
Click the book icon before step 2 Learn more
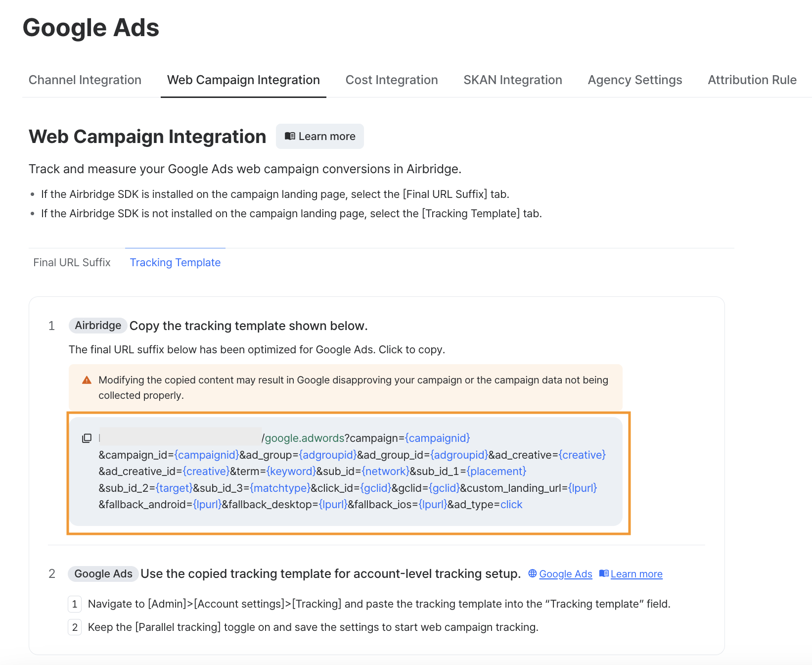604,573
